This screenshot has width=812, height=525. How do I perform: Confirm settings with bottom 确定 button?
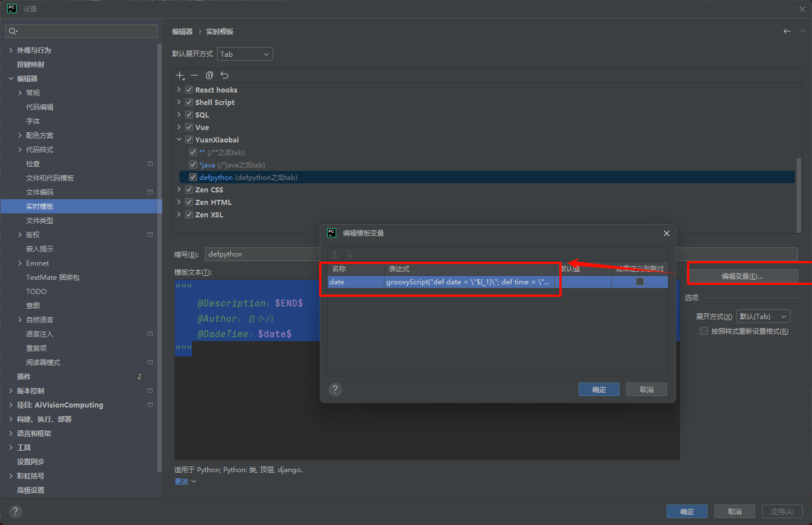[x=687, y=511]
